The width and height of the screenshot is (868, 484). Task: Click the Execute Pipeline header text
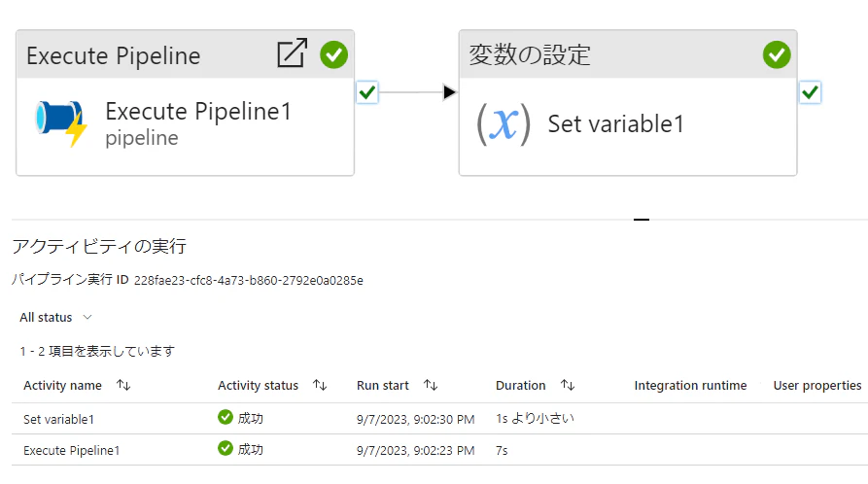[114, 56]
